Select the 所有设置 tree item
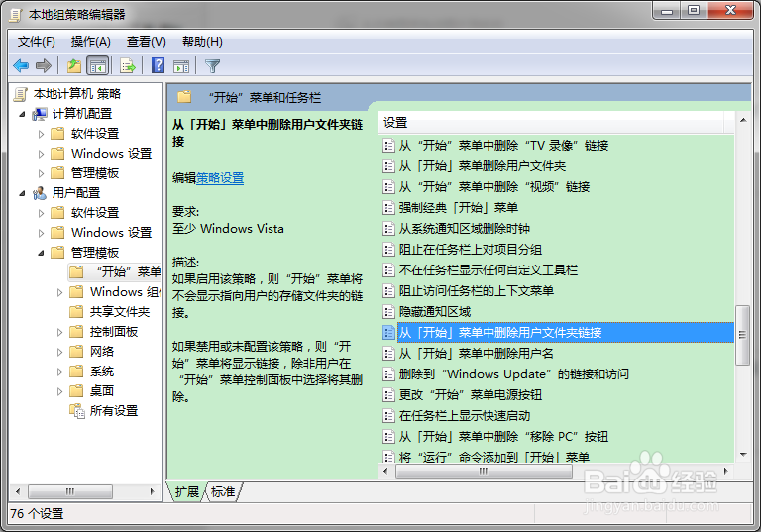 click(x=114, y=411)
